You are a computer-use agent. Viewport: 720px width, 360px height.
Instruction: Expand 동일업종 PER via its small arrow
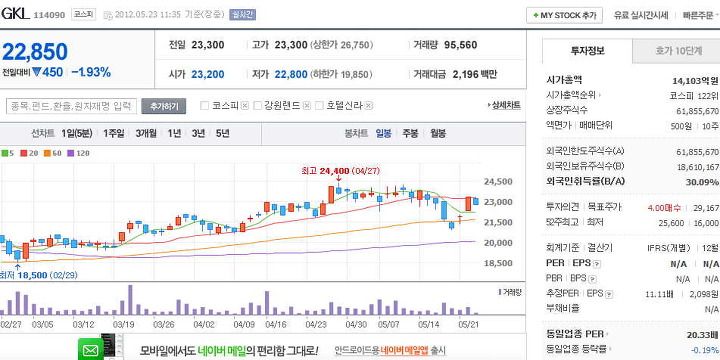point(608,334)
